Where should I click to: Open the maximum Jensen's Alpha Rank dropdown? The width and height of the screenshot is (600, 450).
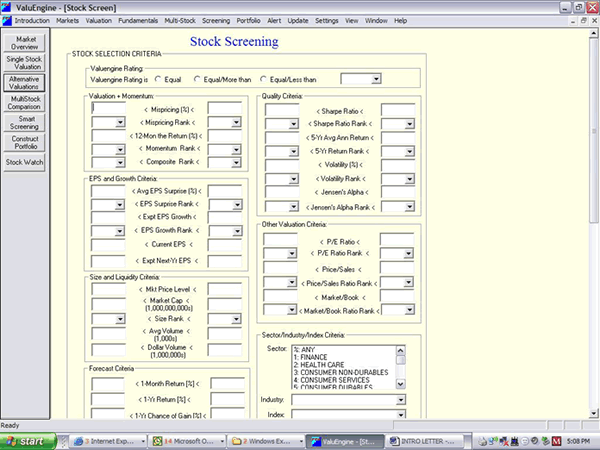(x=409, y=207)
